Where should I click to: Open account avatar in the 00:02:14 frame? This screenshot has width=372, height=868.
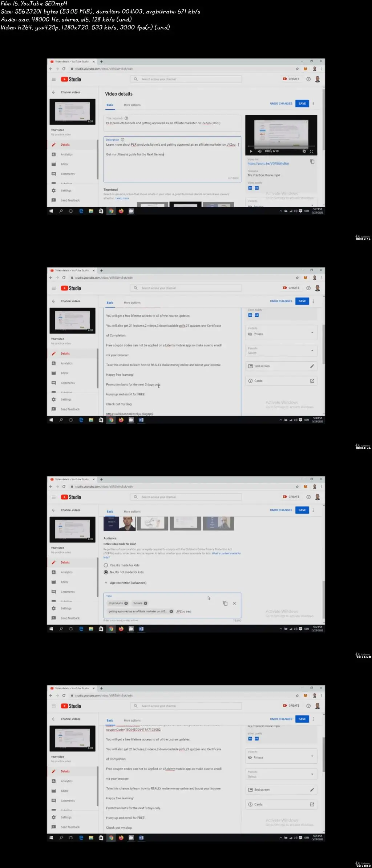pyautogui.click(x=318, y=79)
